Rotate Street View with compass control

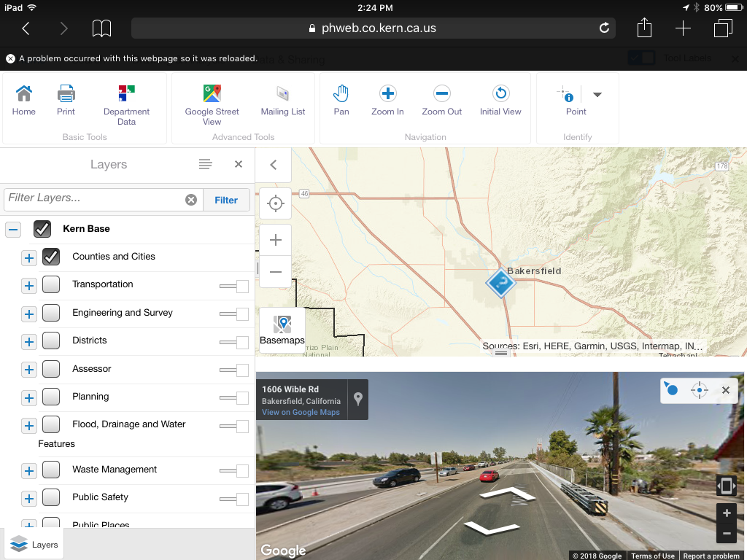(726, 486)
